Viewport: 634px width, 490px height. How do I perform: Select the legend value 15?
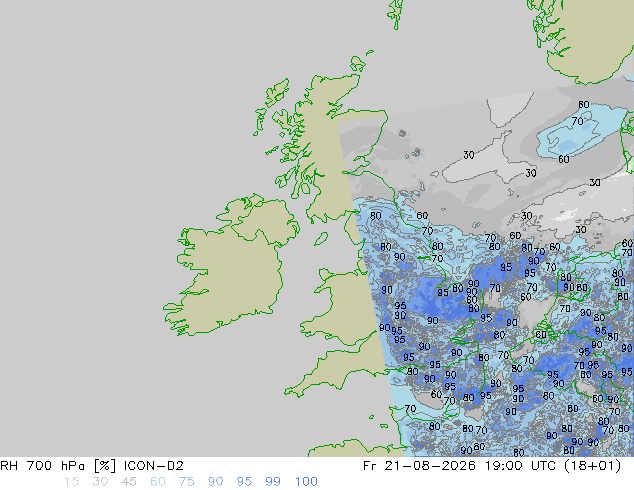click(71, 482)
